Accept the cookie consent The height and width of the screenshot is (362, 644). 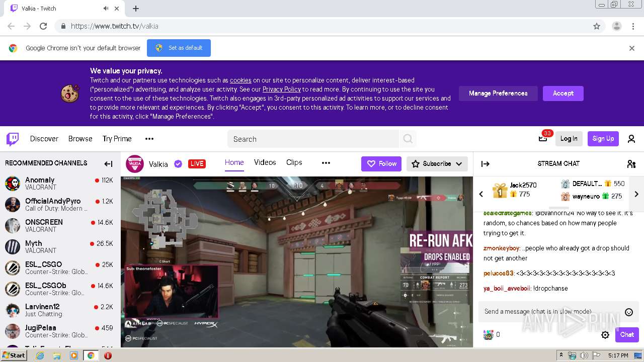coord(563,94)
